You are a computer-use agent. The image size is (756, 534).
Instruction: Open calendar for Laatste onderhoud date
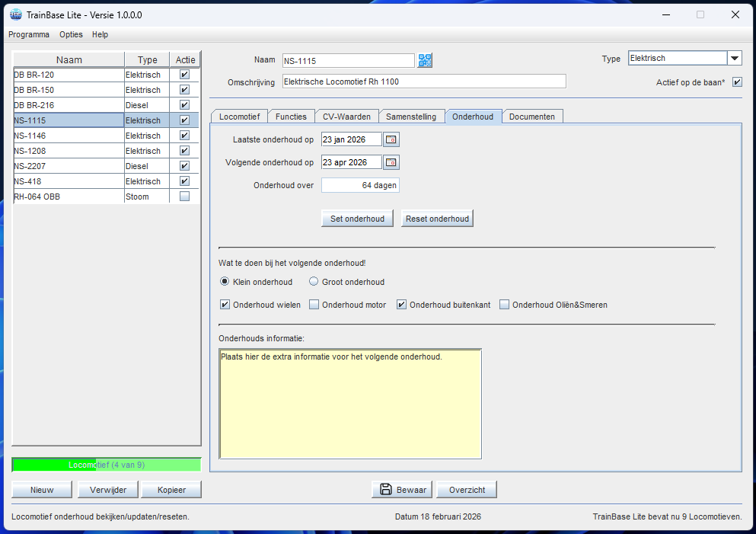click(391, 139)
